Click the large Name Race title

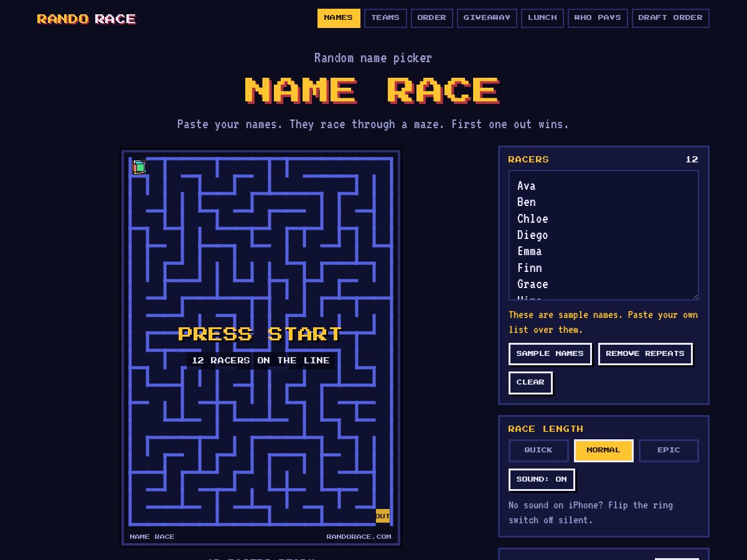click(372, 91)
